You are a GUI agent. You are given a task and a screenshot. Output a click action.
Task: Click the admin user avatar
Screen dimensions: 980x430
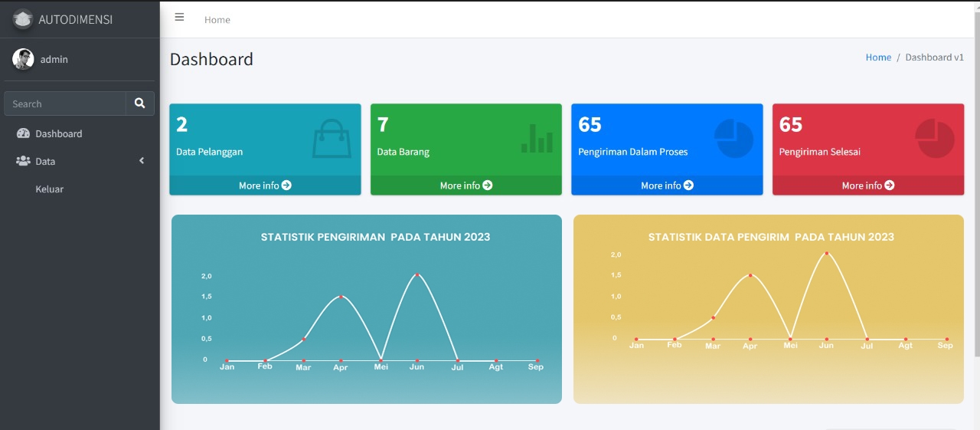pyautogui.click(x=23, y=59)
